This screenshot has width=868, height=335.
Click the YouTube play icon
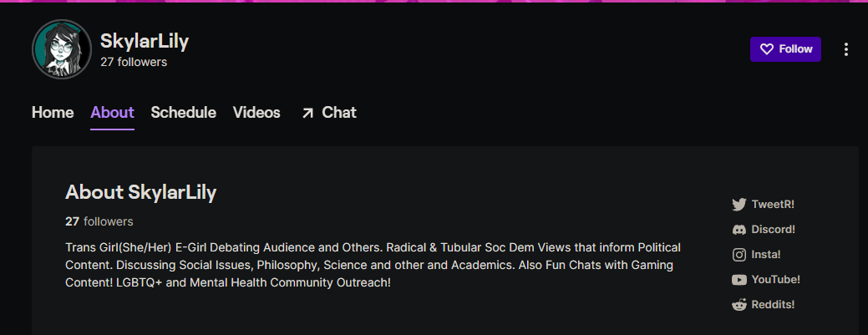pos(739,280)
